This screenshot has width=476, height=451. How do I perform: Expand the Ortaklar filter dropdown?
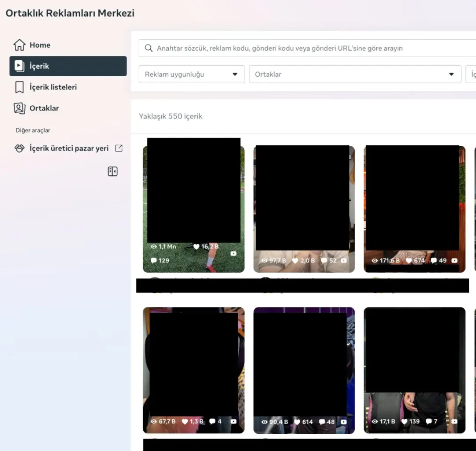355,74
